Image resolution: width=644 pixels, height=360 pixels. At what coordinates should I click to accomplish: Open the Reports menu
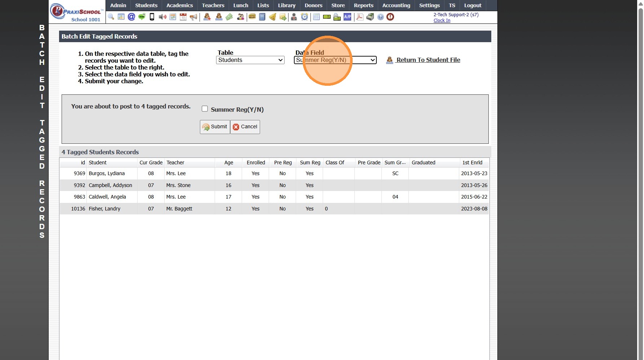[363, 5]
